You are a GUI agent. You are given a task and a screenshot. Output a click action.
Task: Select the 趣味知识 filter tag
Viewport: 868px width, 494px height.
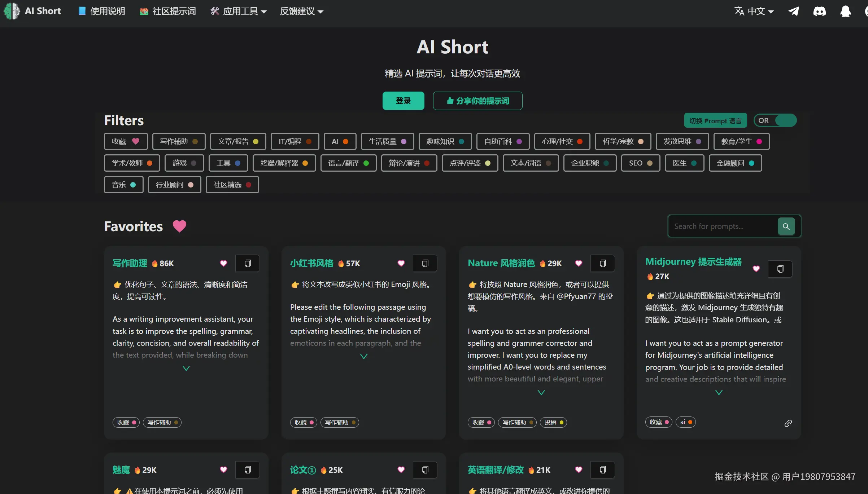click(445, 141)
